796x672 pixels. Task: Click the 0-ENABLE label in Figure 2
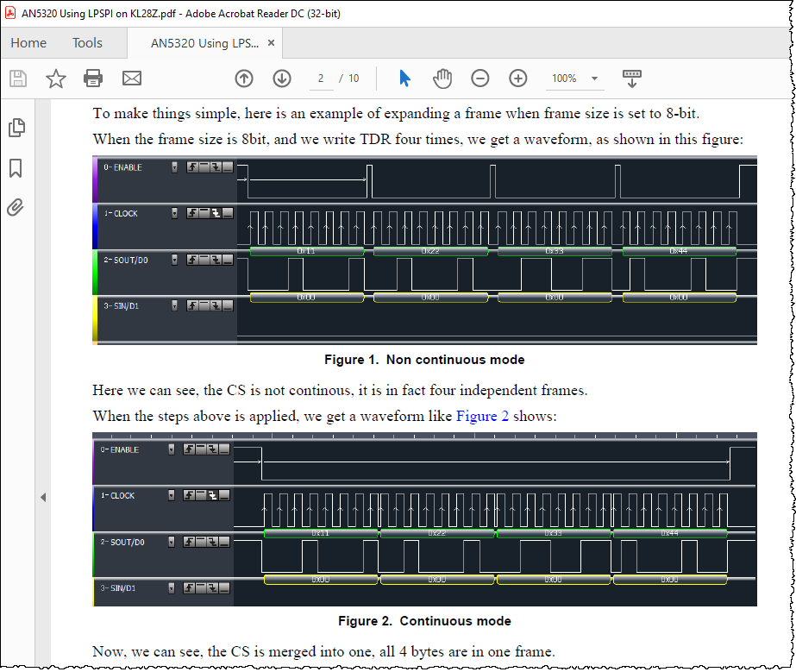120,450
